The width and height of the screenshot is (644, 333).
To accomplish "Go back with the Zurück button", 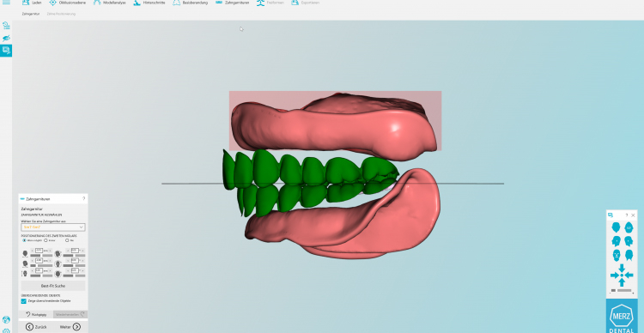I will point(36,327).
